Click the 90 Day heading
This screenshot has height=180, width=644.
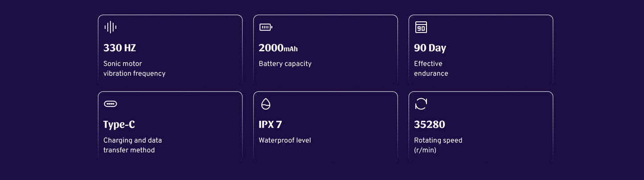click(430, 48)
